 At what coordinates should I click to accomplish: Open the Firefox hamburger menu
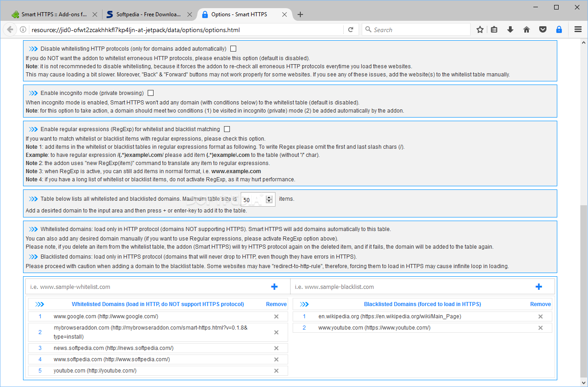[x=578, y=30]
